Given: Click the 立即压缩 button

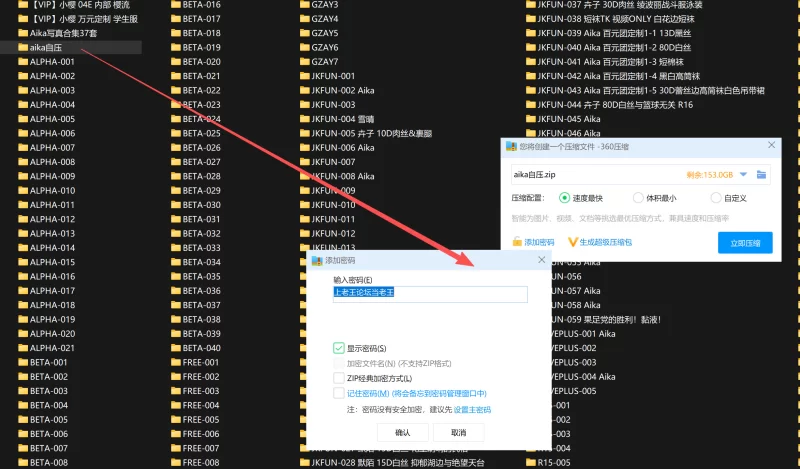Looking at the screenshot, I should click(x=744, y=243).
